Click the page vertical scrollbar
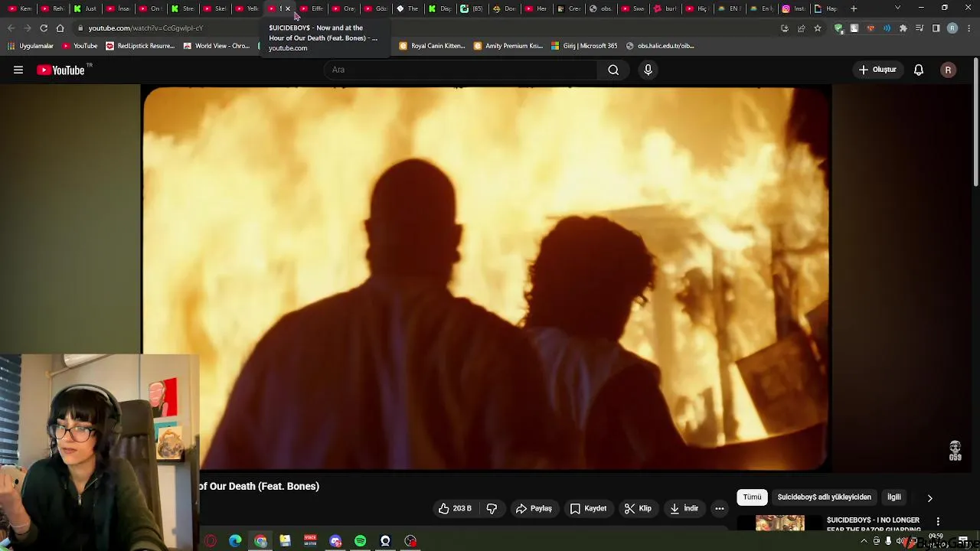 pos(975,120)
